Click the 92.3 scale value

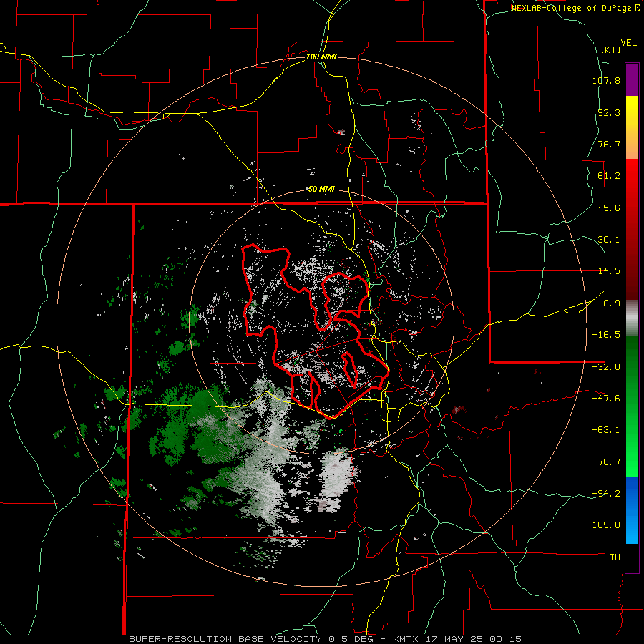pos(609,112)
